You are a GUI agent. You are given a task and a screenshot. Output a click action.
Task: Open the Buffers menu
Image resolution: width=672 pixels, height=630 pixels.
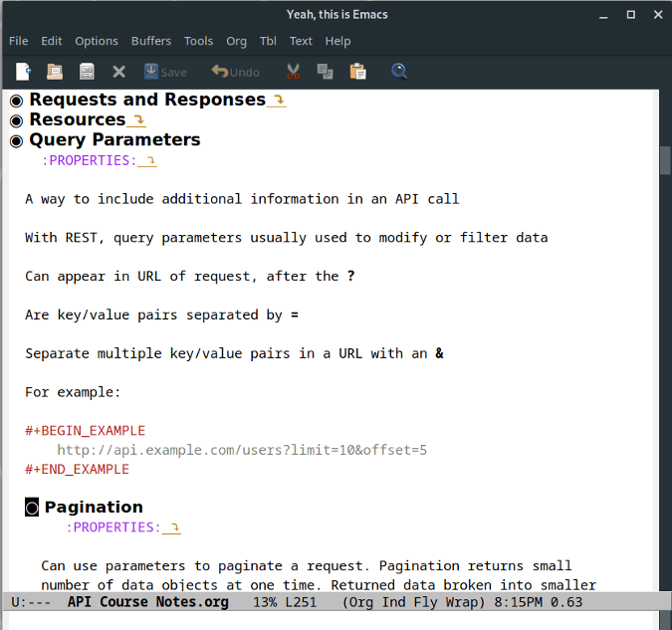[x=150, y=41]
